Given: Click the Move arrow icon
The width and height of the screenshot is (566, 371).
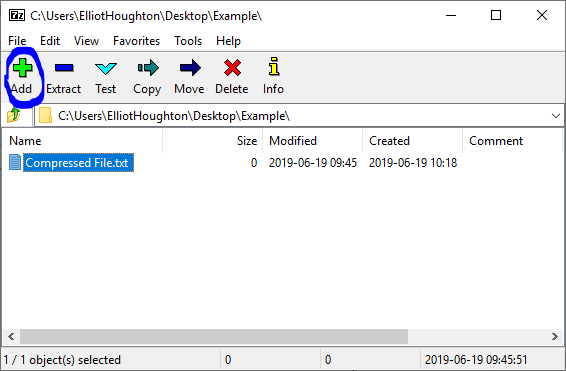Looking at the screenshot, I should [x=190, y=68].
